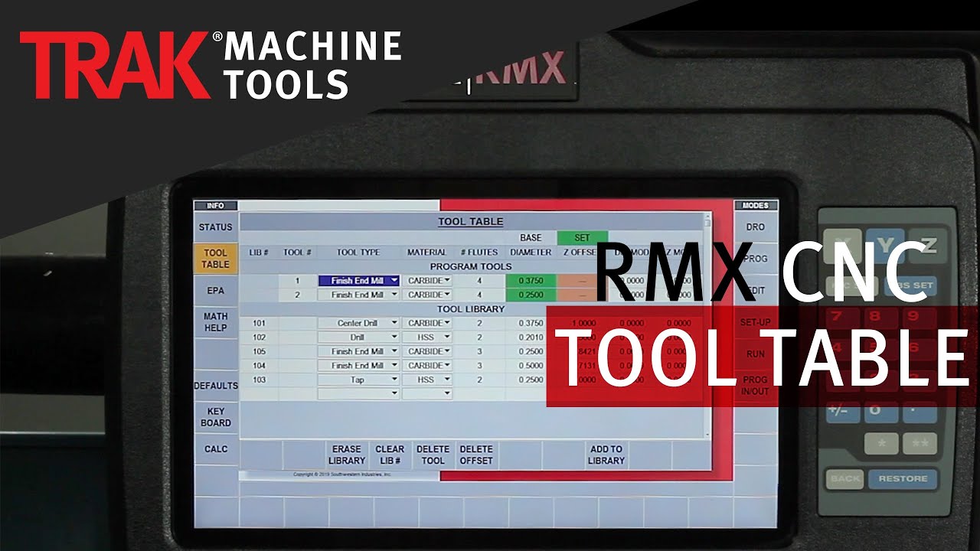Select orange Z offset cell of tool 1
Screen dimensions: 980x551
coord(582,281)
